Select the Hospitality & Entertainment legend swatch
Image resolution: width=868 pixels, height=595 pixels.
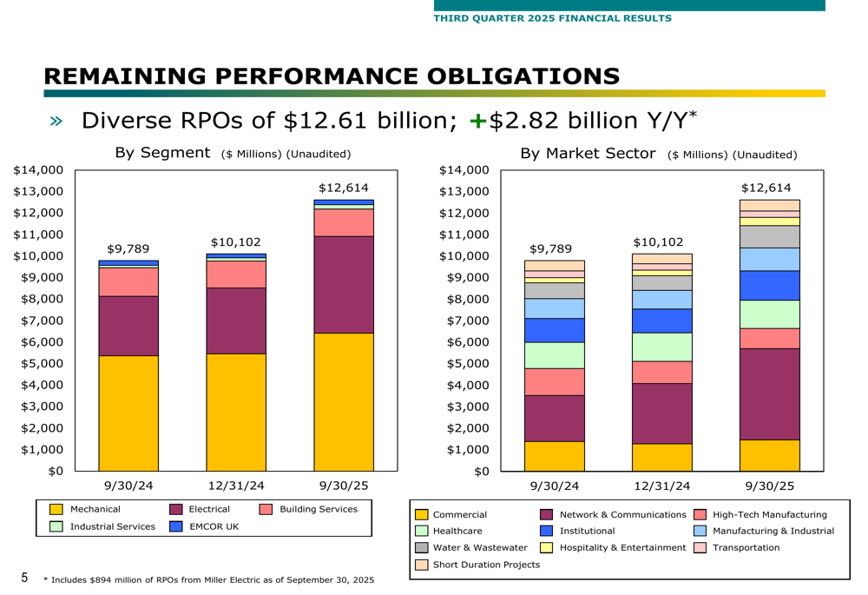click(x=547, y=548)
